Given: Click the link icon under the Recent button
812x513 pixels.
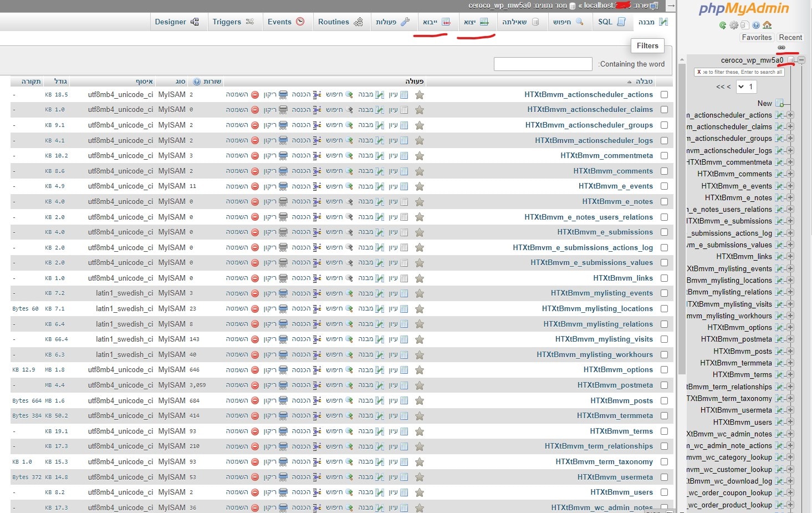Looking at the screenshot, I should [x=782, y=48].
